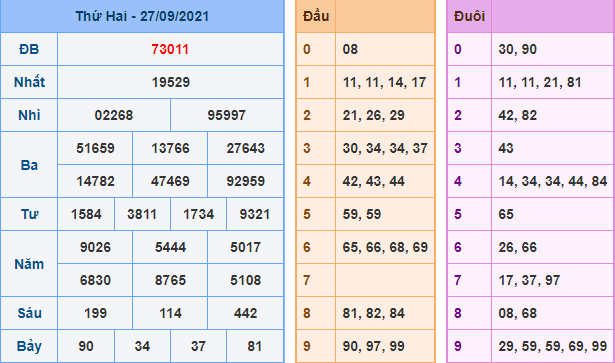This screenshot has height=363, width=615.
Task: Click the number 95997 in Nhì row
Action: point(227,115)
